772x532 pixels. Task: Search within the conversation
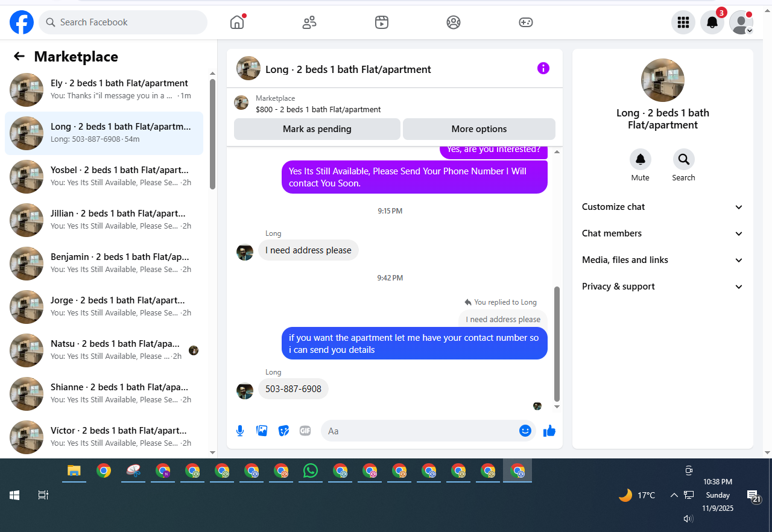[x=684, y=159]
